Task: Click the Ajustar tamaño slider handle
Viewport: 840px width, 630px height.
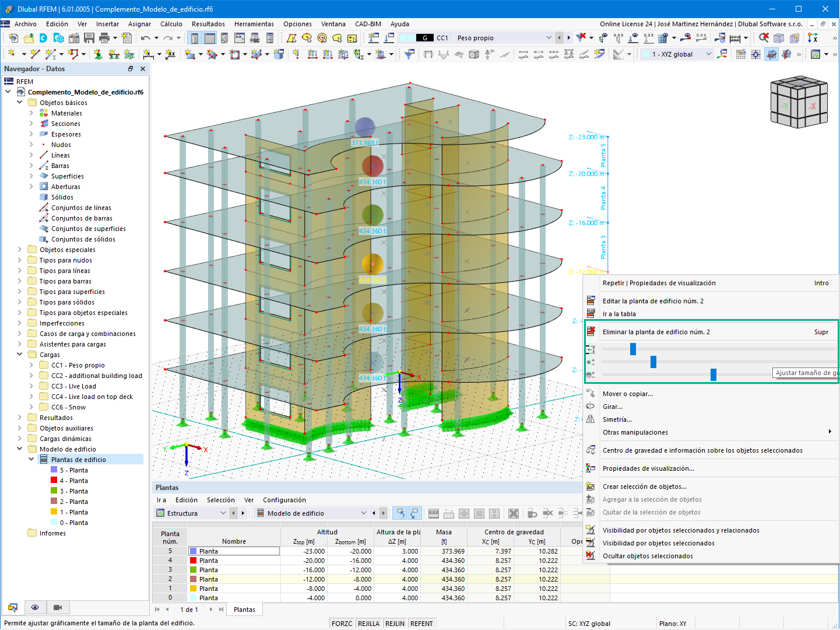Action: [x=714, y=374]
